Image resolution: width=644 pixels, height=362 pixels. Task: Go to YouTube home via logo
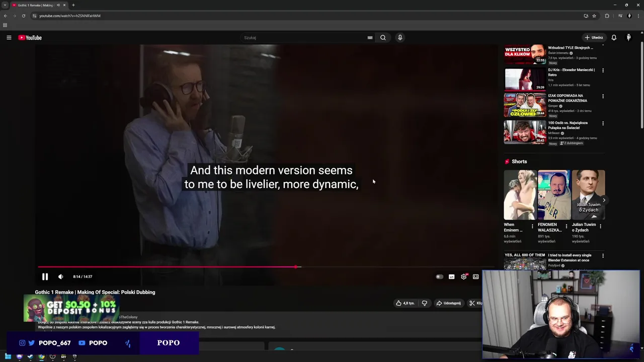point(30,38)
